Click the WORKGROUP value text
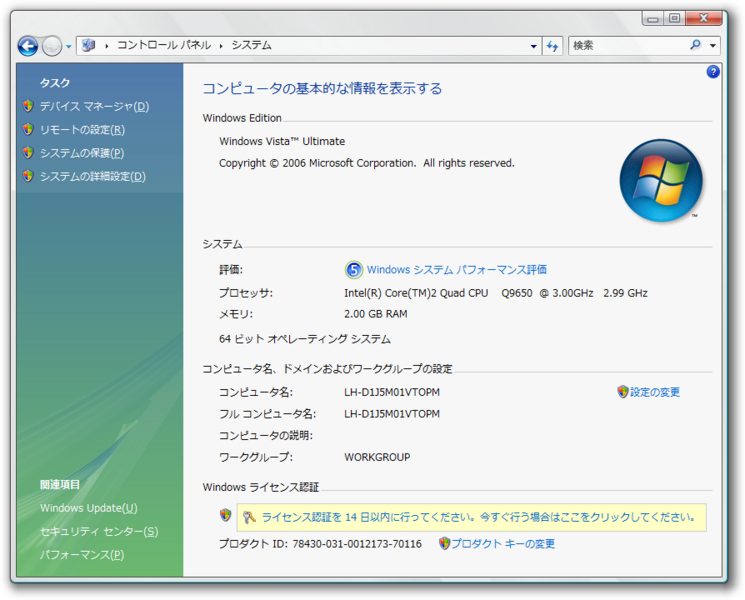 coord(377,457)
